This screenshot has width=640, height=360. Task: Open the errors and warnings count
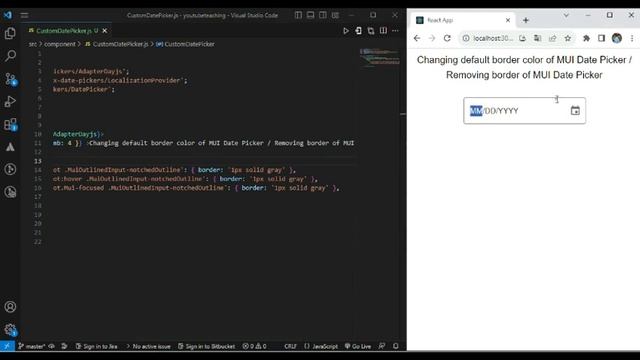point(254,346)
